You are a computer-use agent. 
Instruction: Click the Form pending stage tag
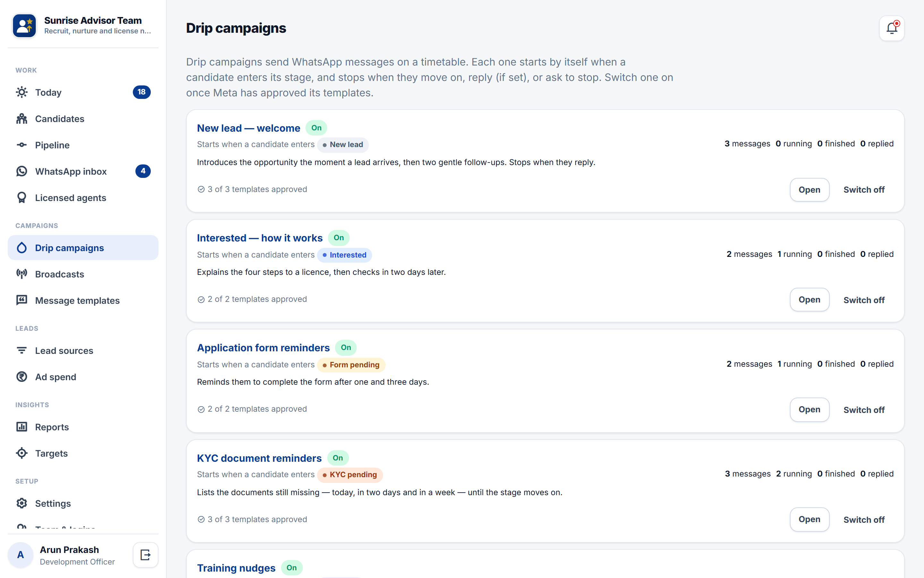(351, 365)
